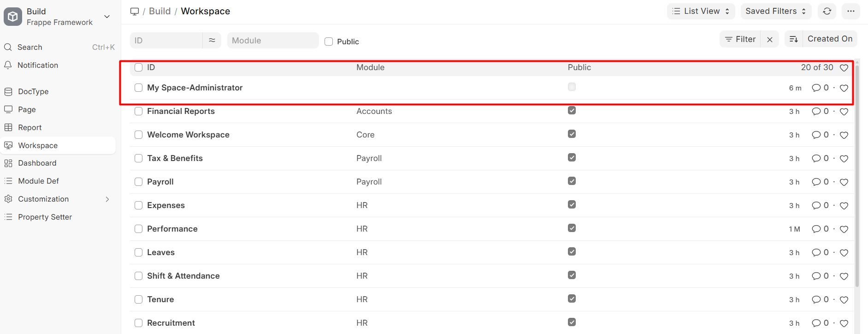This screenshot has height=334, width=868.
Task: Open the three-dots more options menu
Action: [851, 11]
